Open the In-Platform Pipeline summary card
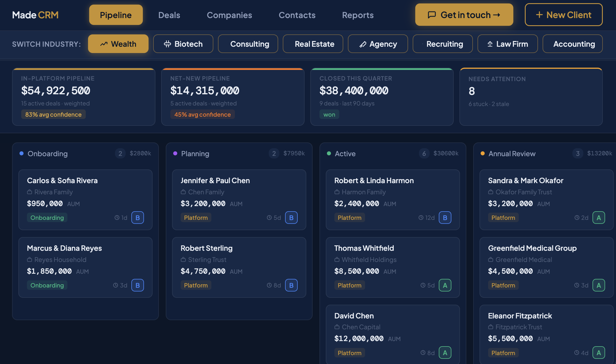Image resolution: width=616 pixels, height=364 pixels. 84,97
